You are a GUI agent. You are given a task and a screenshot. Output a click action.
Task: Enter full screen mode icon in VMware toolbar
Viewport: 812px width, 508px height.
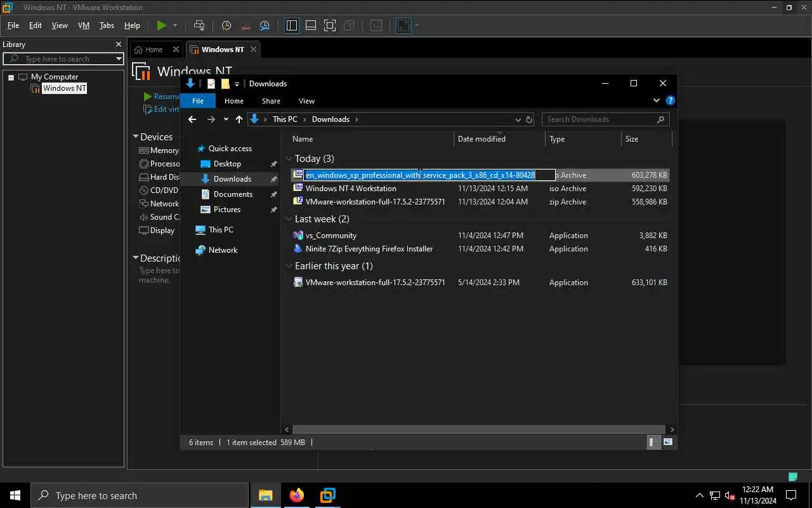(x=330, y=25)
